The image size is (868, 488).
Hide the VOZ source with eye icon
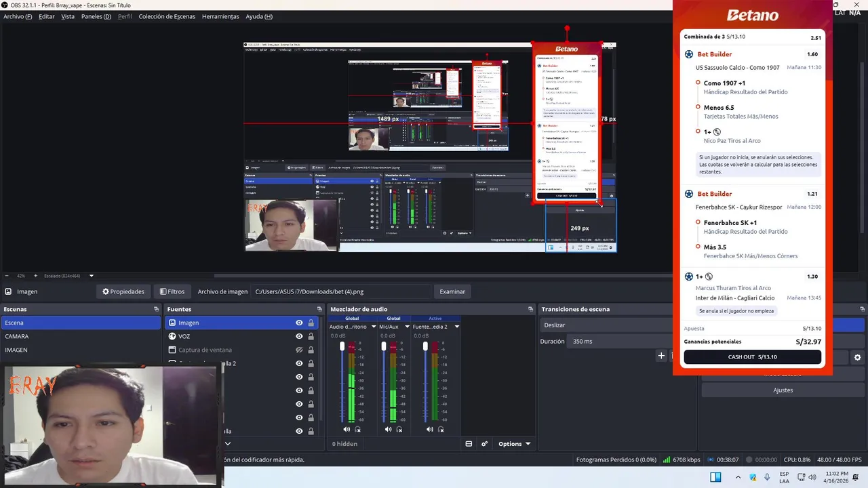point(299,336)
